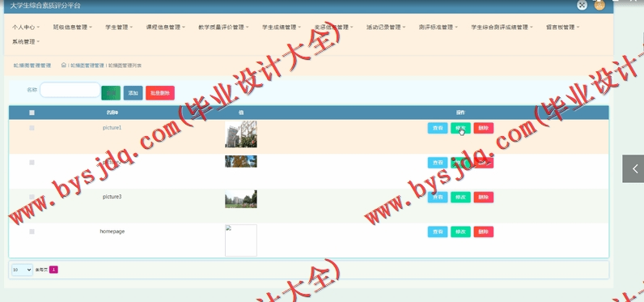The height and width of the screenshot is (302, 644).
Task: Click the picture1 name cell
Action: tap(112, 128)
